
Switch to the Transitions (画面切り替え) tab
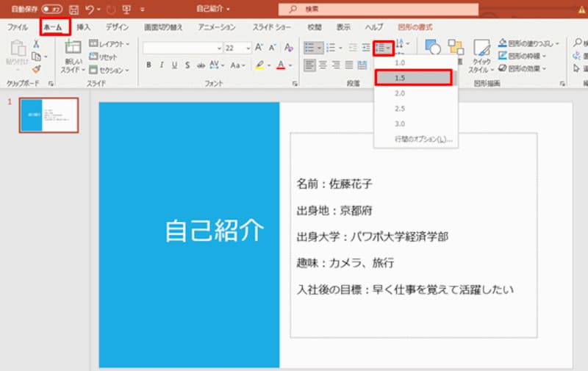[x=163, y=27]
